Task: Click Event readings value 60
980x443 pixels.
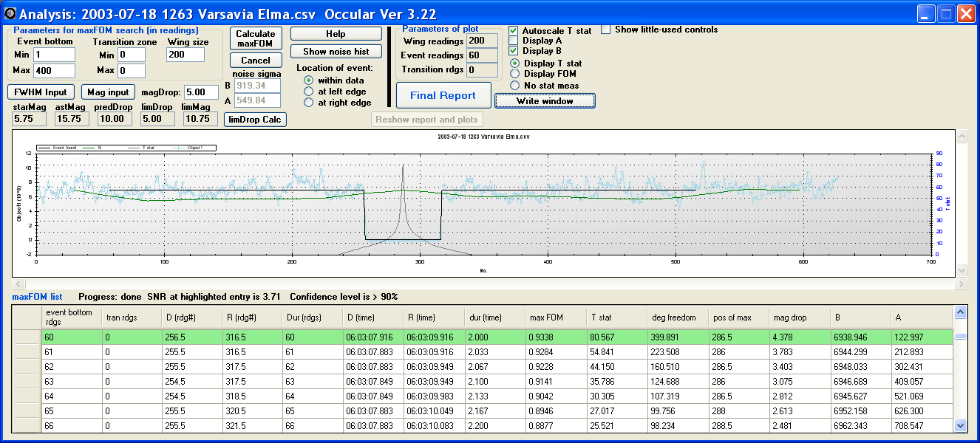Action: [x=482, y=55]
